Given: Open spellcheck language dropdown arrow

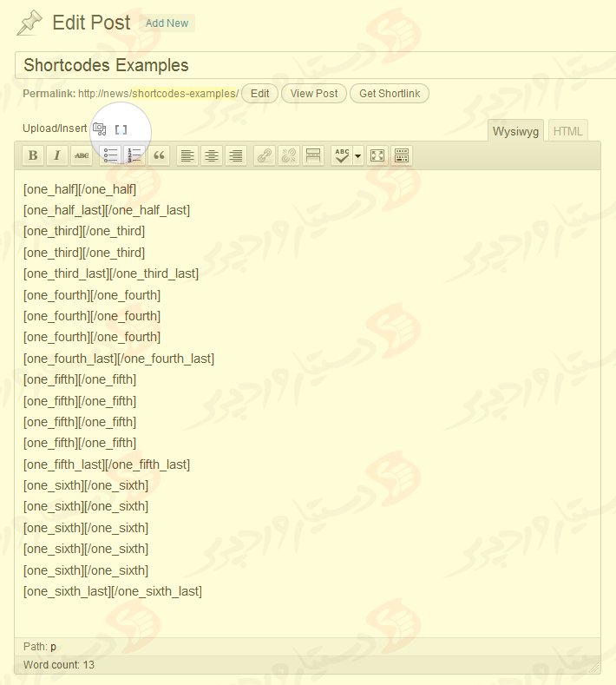Looking at the screenshot, I should 358,155.
